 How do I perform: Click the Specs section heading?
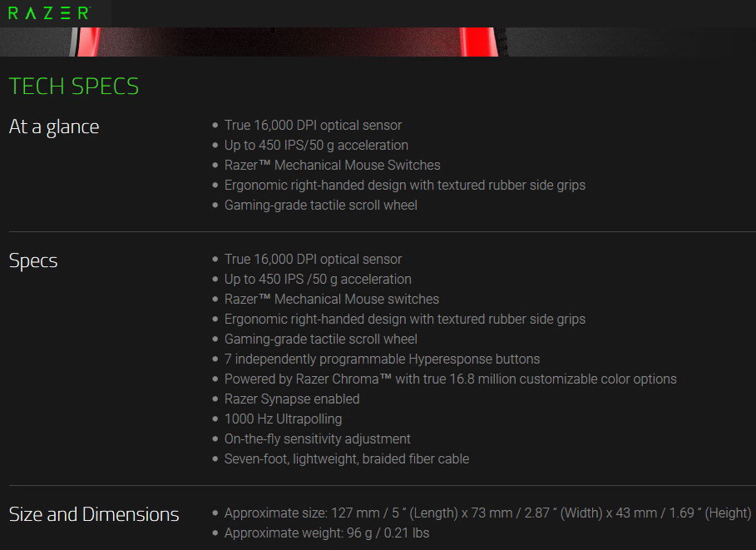tap(33, 260)
